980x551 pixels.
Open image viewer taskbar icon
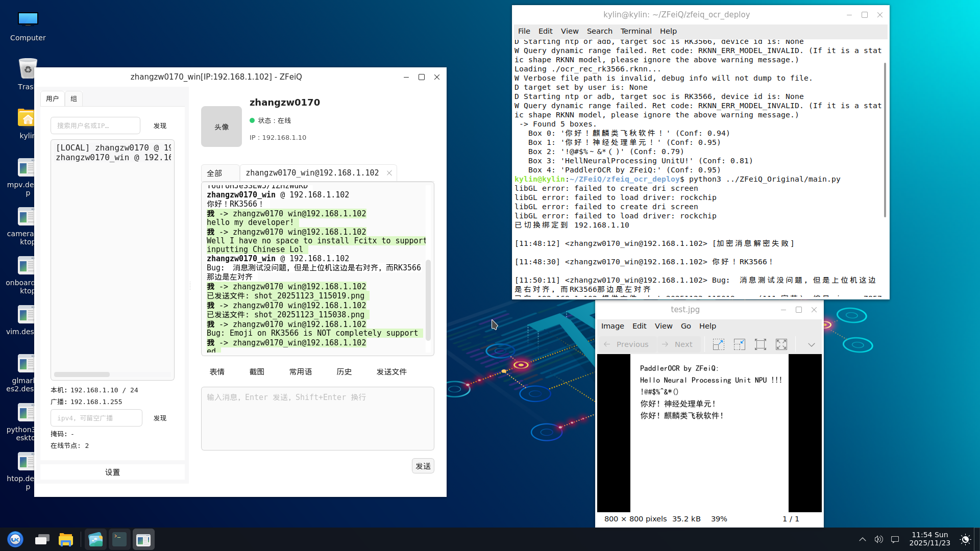(95, 539)
